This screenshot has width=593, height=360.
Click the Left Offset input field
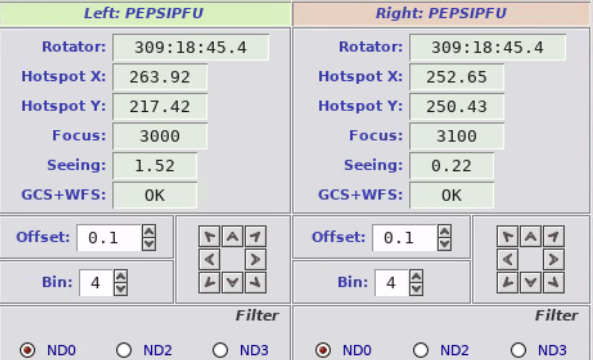109,238
